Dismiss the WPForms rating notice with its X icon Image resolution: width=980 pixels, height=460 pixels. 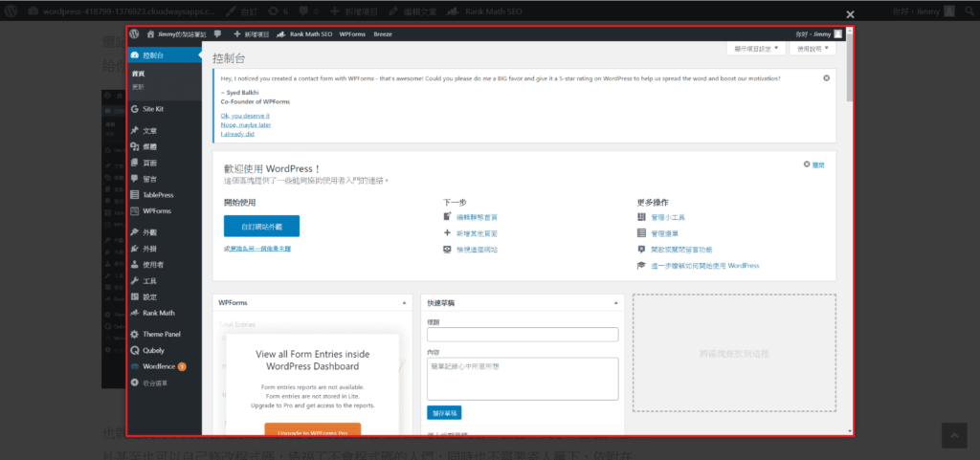826,78
